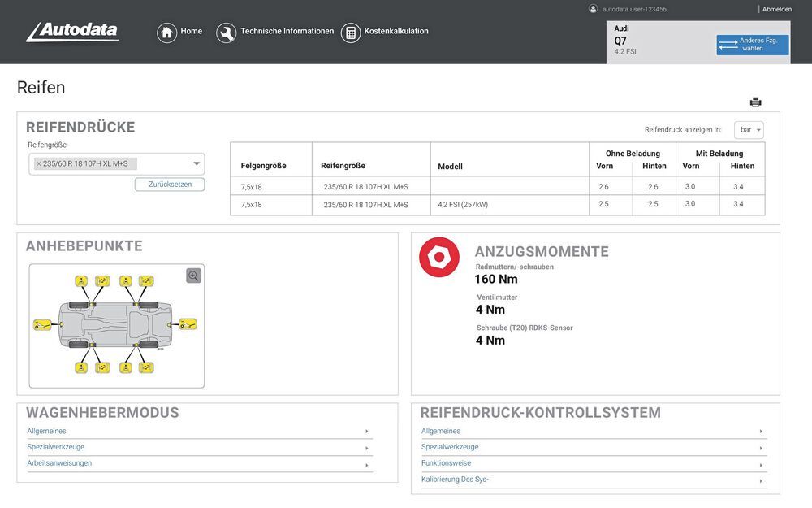
Task: Open the Kostenkalkulation menu item
Action: (x=396, y=32)
